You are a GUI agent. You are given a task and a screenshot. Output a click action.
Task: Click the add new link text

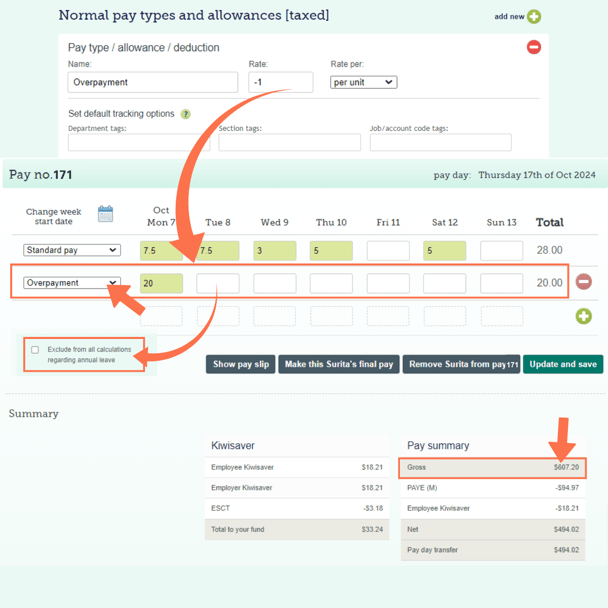(x=509, y=17)
